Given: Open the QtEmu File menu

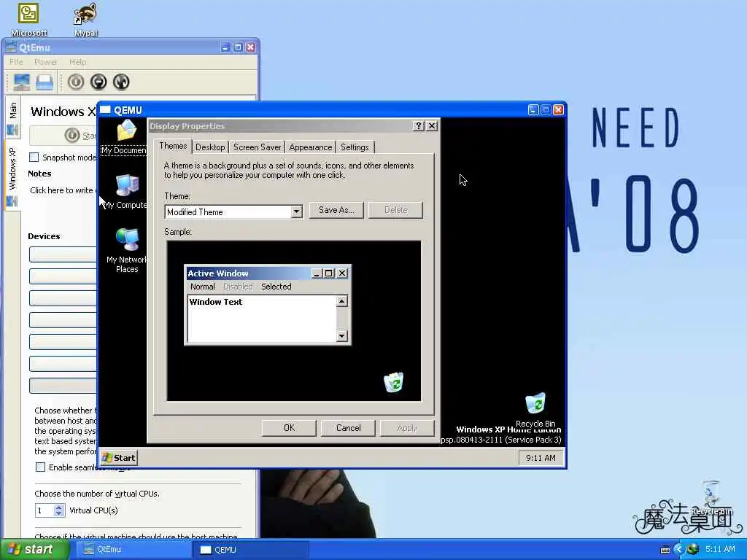Looking at the screenshot, I should coord(16,62).
